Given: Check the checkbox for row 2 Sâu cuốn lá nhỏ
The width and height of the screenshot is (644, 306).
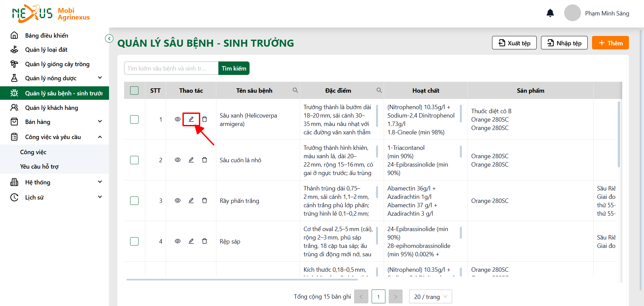Looking at the screenshot, I should pos(134,160).
